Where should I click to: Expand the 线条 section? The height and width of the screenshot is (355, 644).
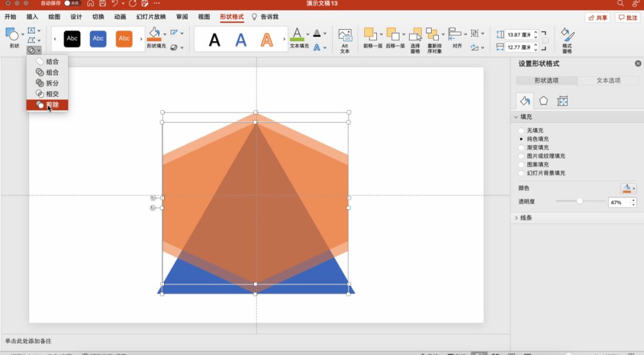pyautogui.click(x=516, y=218)
